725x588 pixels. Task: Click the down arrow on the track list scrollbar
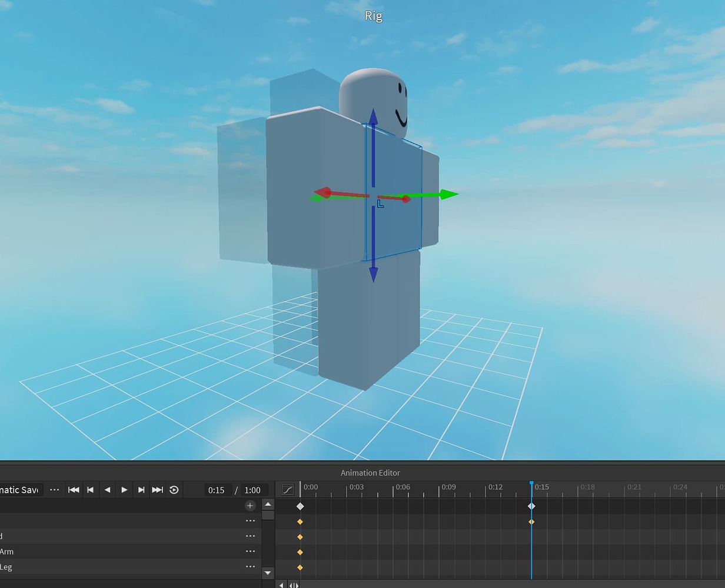(268, 573)
